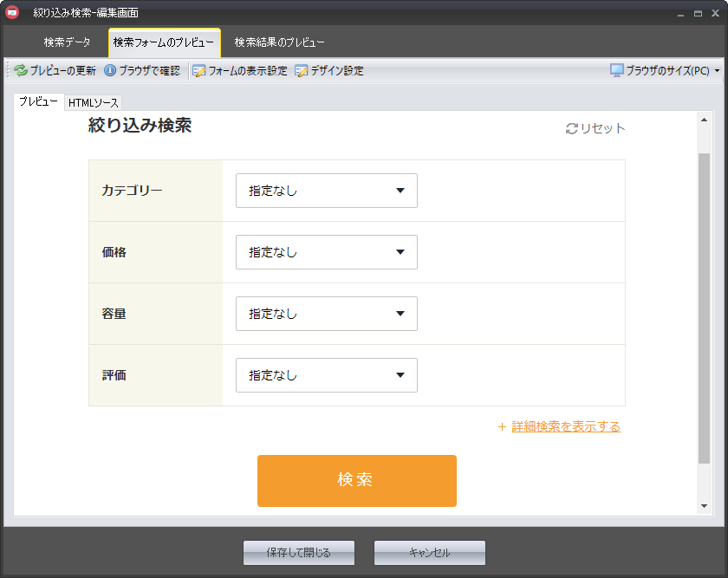Open the 評価 selection dropdown
Viewport: 728px width, 578px height.
(326, 375)
